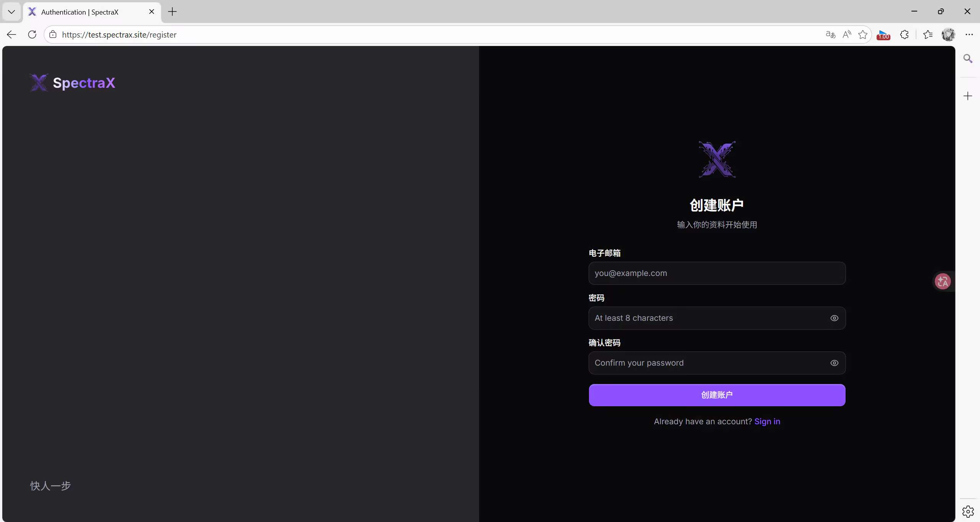
Task: Start Read aloud from the toolbar
Action: pos(846,34)
